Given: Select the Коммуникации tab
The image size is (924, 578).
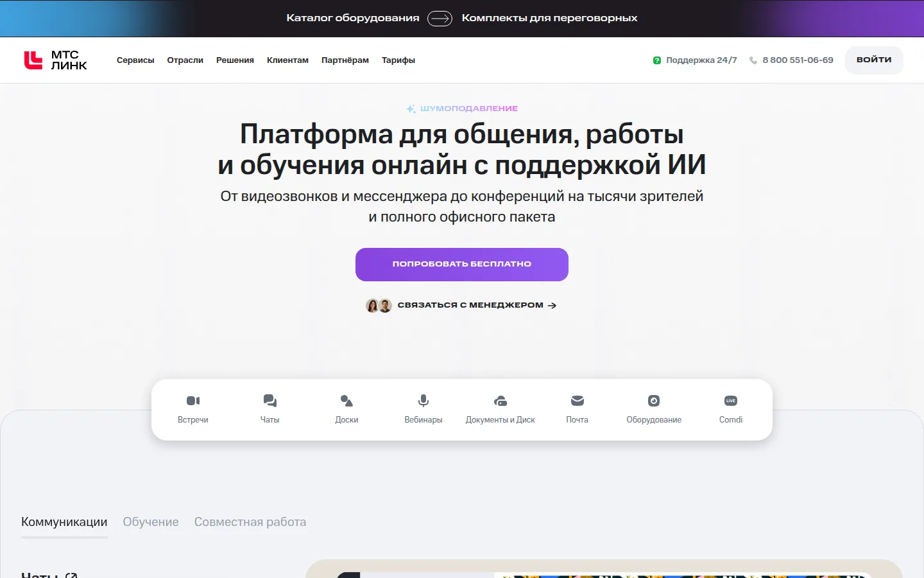Looking at the screenshot, I should (x=64, y=522).
